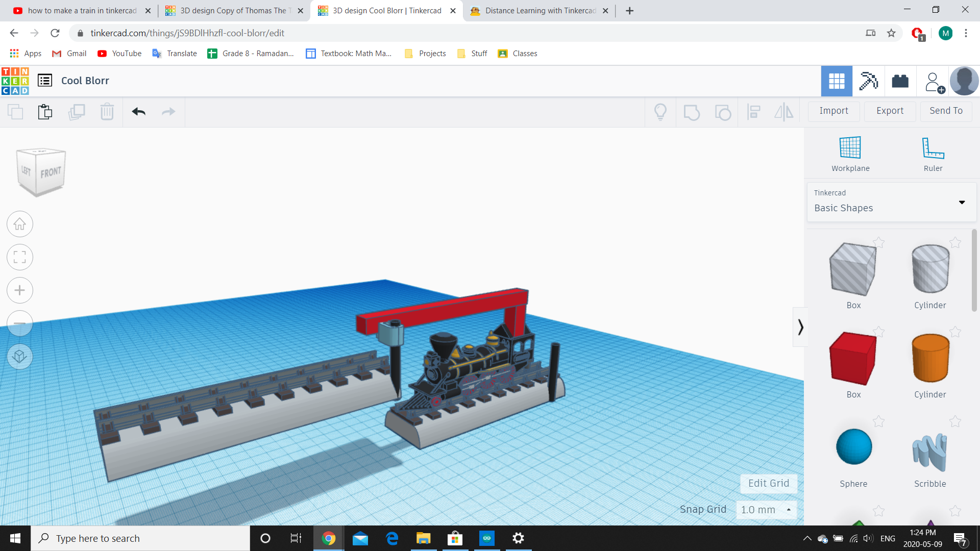Image resolution: width=980 pixels, height=551 pixels.
Task: Select the striped hole Box shape
Action: [853, 270]
